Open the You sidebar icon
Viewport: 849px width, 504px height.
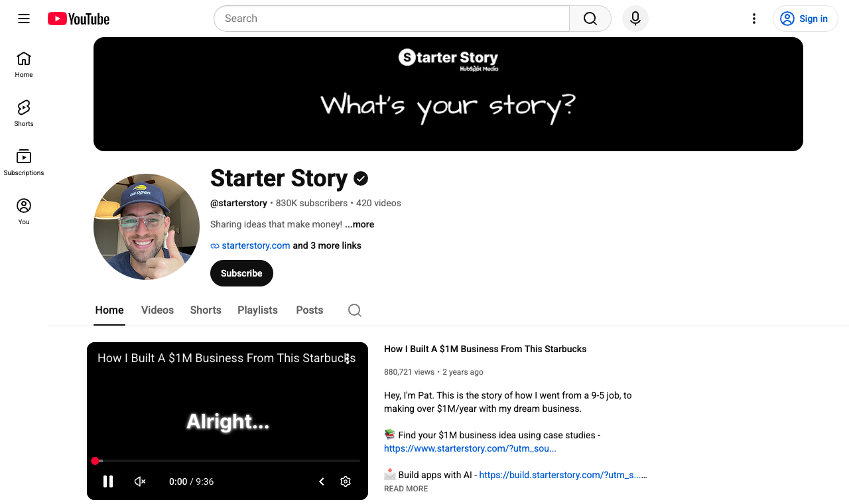click(x=24, y=211)
